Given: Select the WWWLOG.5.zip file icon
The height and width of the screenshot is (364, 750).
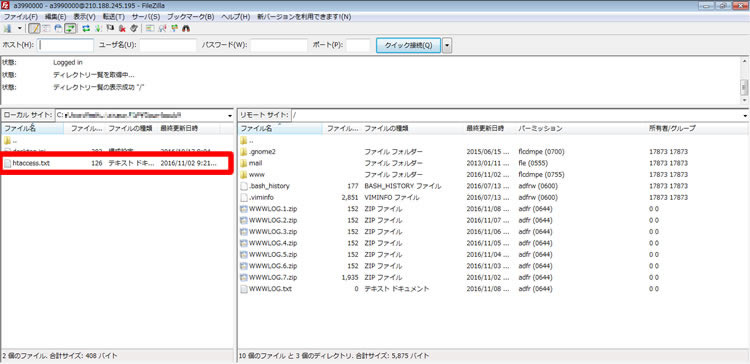Looking at the screenshot, I should pyautogui.click(x=243, y=255).
